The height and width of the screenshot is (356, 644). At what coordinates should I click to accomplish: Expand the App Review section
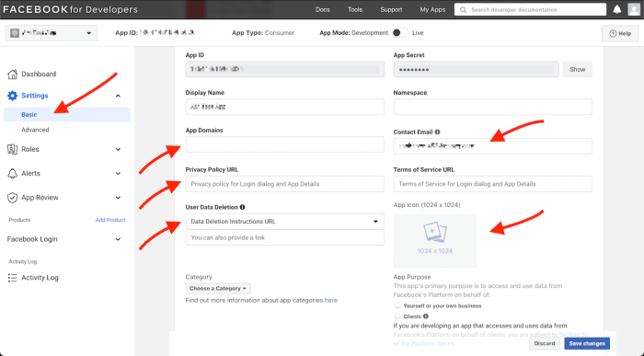click(118, 198)
